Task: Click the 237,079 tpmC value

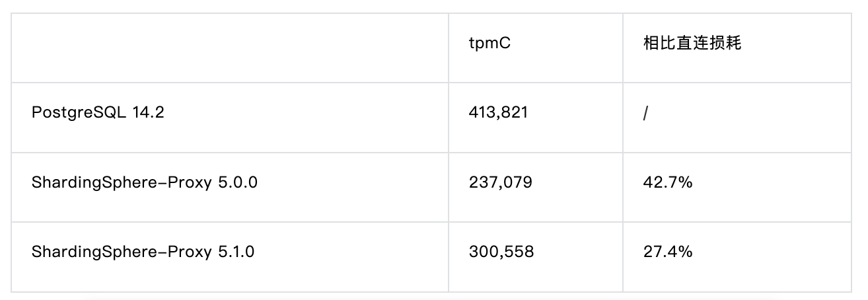Action: pos(500,182)
